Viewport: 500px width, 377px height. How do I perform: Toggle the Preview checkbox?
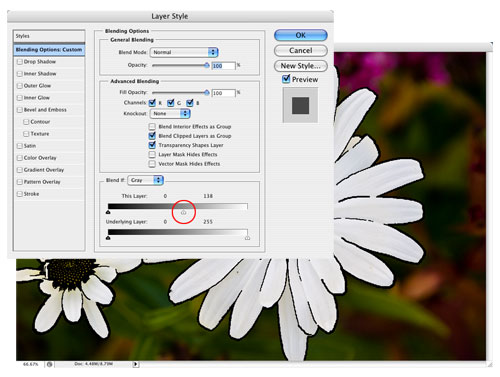(x=286, y=79)
